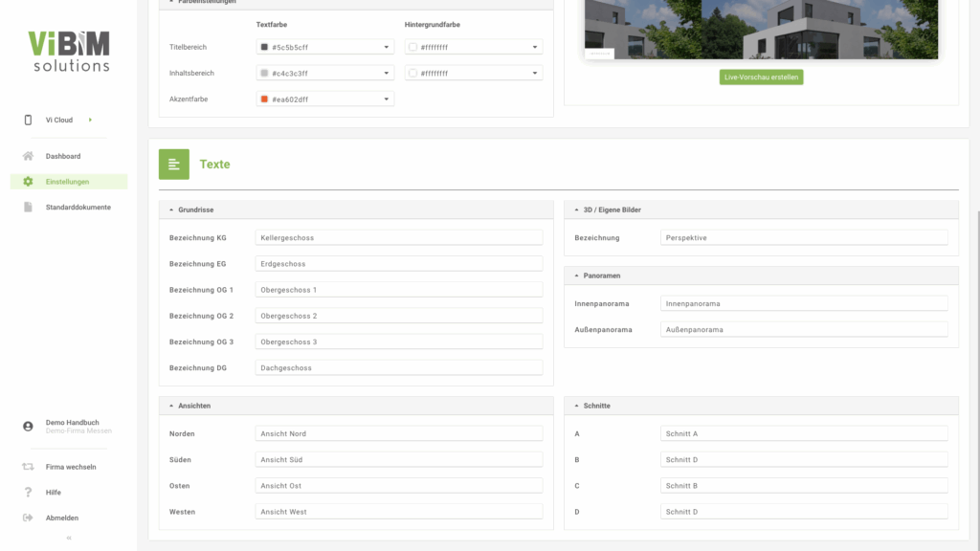Collapse the Panoramen panel

pos(576,275)
